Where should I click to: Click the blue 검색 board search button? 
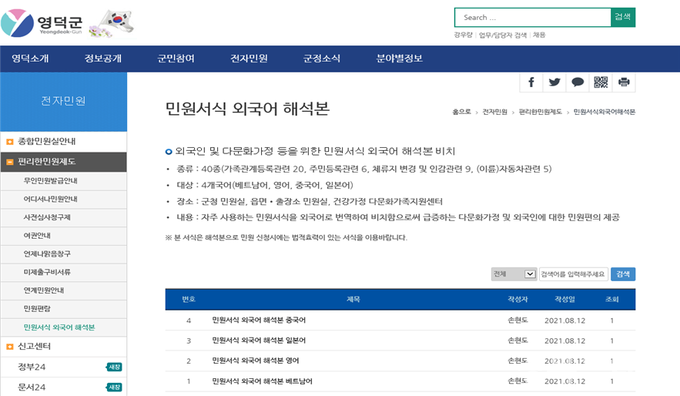(623, 274)
